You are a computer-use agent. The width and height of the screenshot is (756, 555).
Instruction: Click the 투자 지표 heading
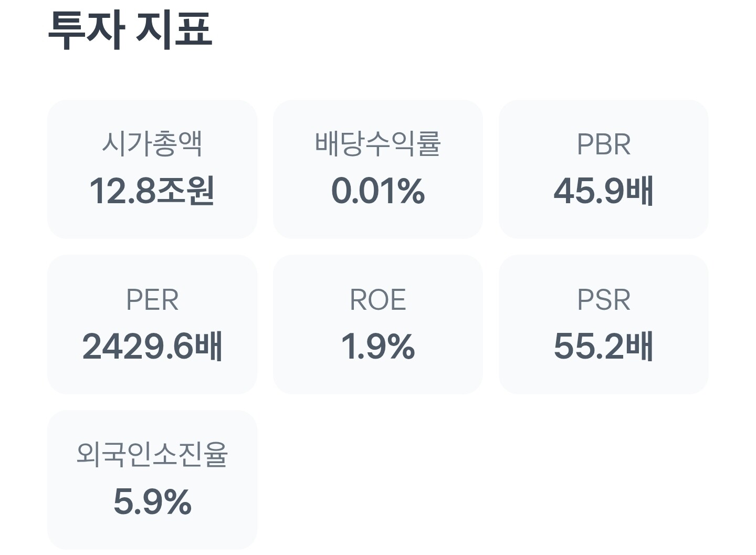(x=130, y=30)
